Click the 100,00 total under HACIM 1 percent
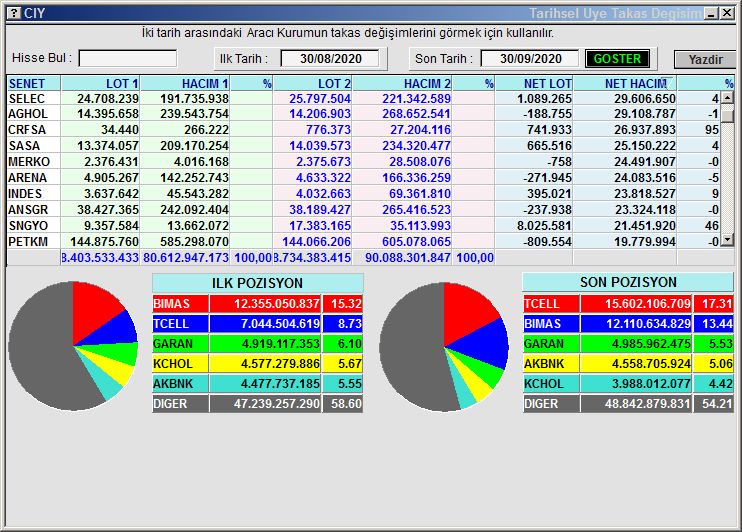Screen dimensions: 742x532 [x=251, y=257]
